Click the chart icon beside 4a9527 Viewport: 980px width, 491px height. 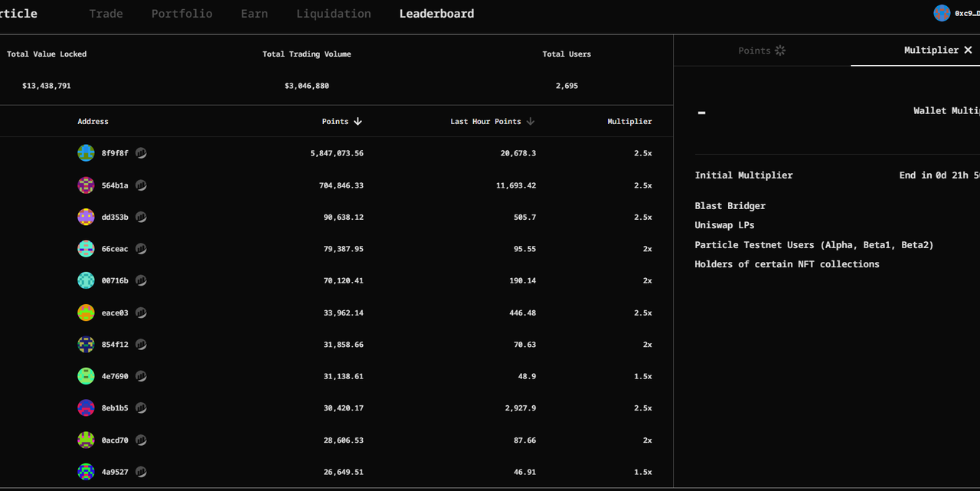[141, 473]
